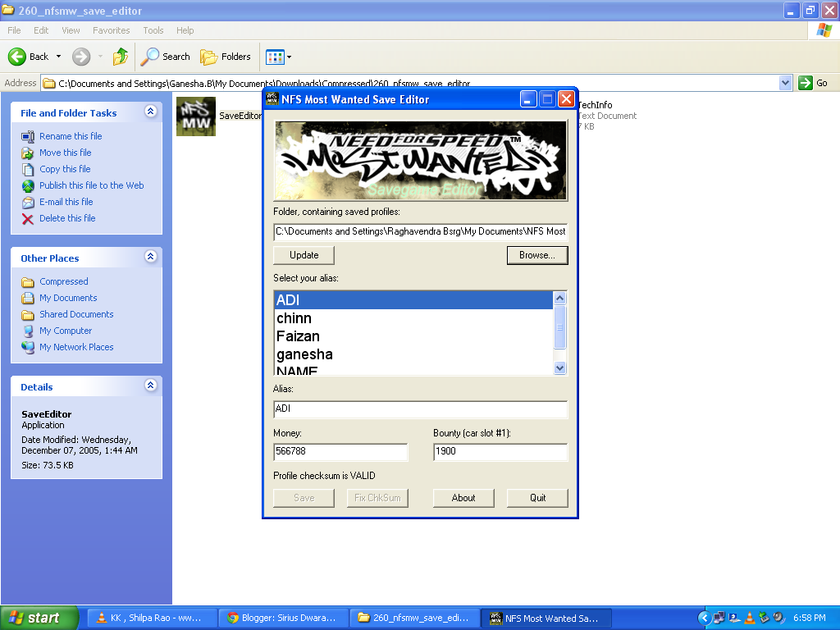840x630 pixels.
Task: Select alias ganesha in the list
Action: click(x=413, y=354)
